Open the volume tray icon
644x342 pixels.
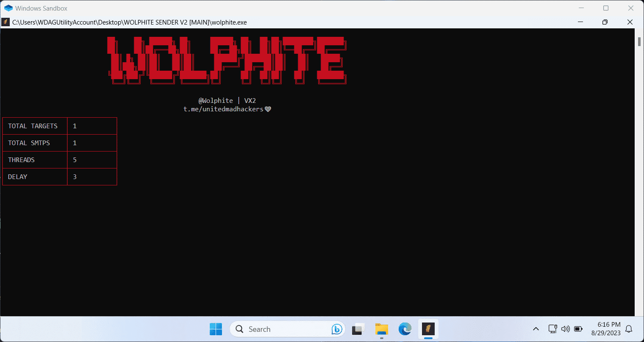pyautogui.click(x=565, y=329)
